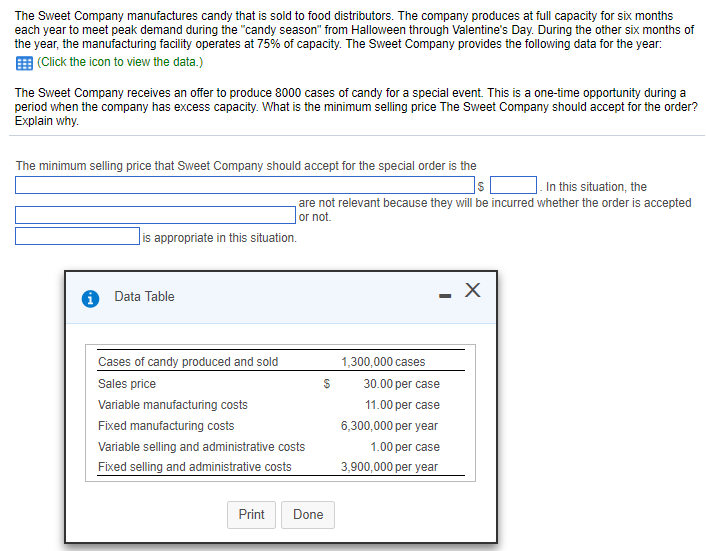
Task: Select the '6,300,000 per year' value
Action: click(x=389, y=425)
